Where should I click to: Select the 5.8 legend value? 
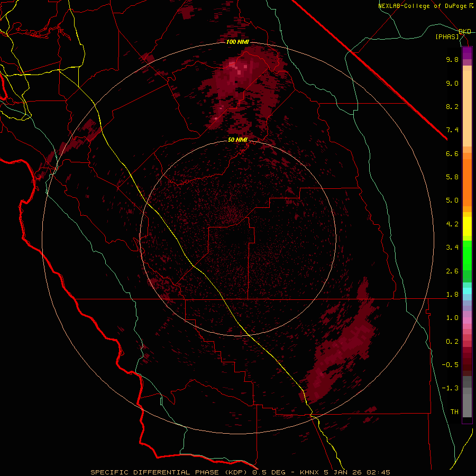click(452, 177)
